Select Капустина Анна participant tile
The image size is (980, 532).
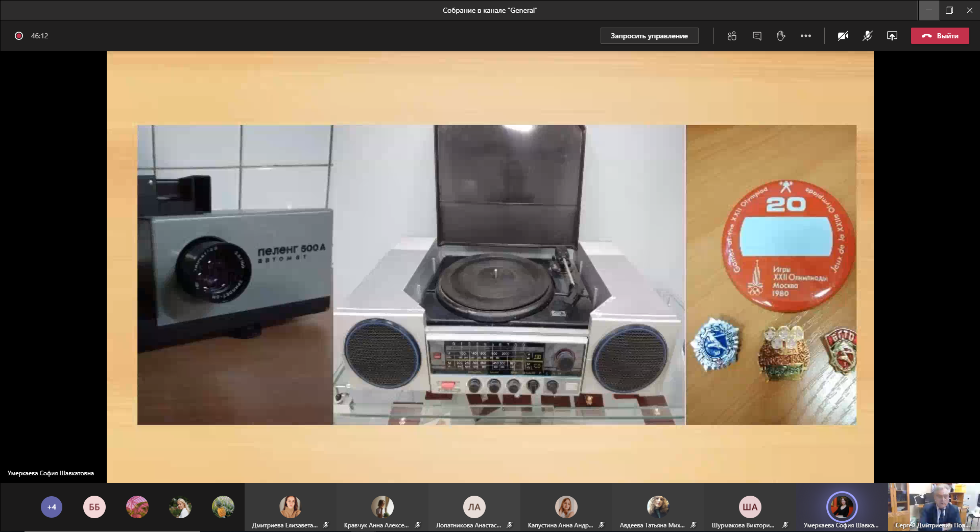[x=566, y=508]
